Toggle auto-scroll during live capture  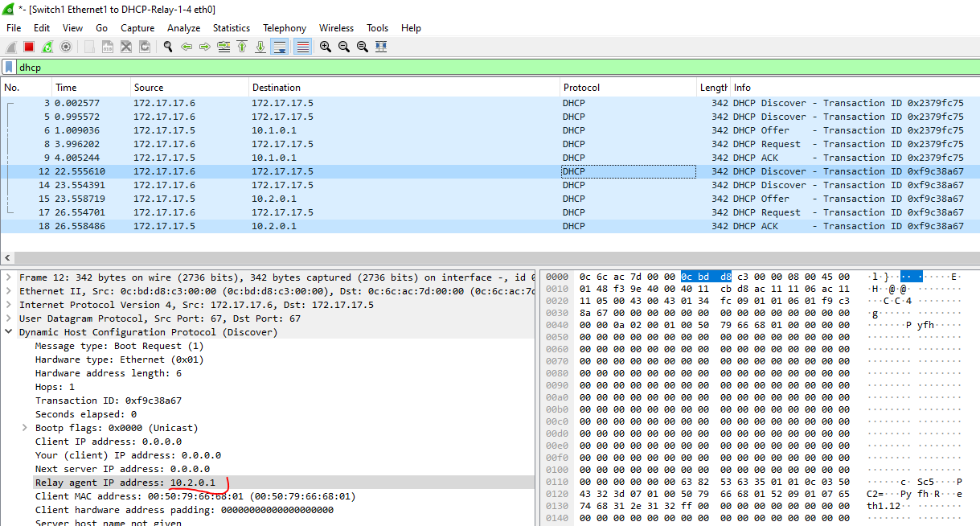(x=280, y=47)
